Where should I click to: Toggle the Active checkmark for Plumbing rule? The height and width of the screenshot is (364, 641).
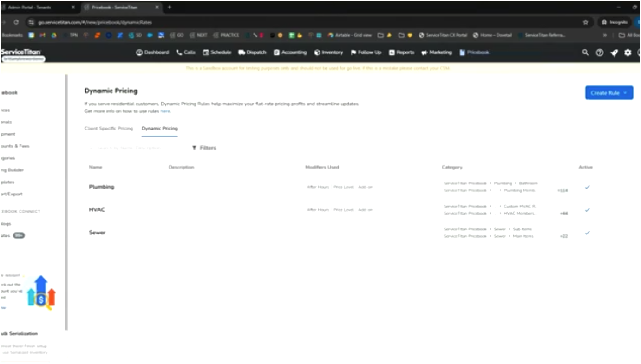(587, 187)
